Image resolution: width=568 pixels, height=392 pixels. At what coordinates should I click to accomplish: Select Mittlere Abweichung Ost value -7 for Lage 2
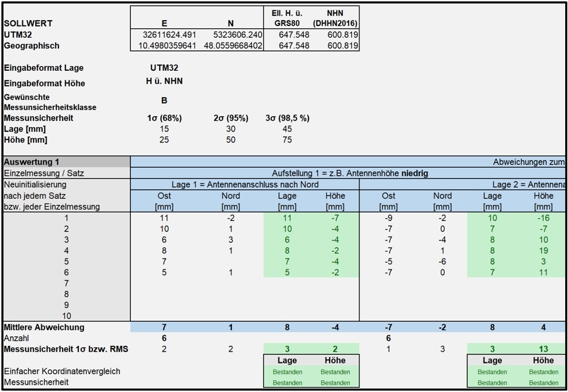[388, 327]
